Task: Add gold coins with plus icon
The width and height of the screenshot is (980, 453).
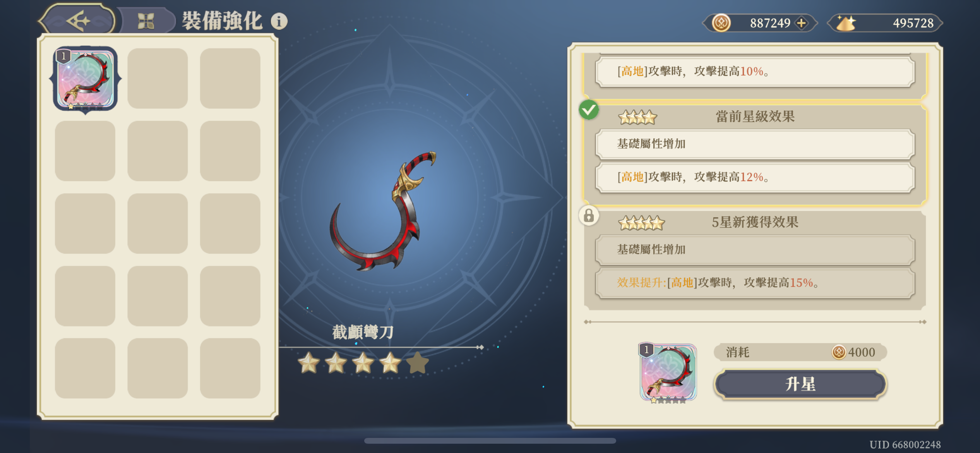Action: coord(801,23)
